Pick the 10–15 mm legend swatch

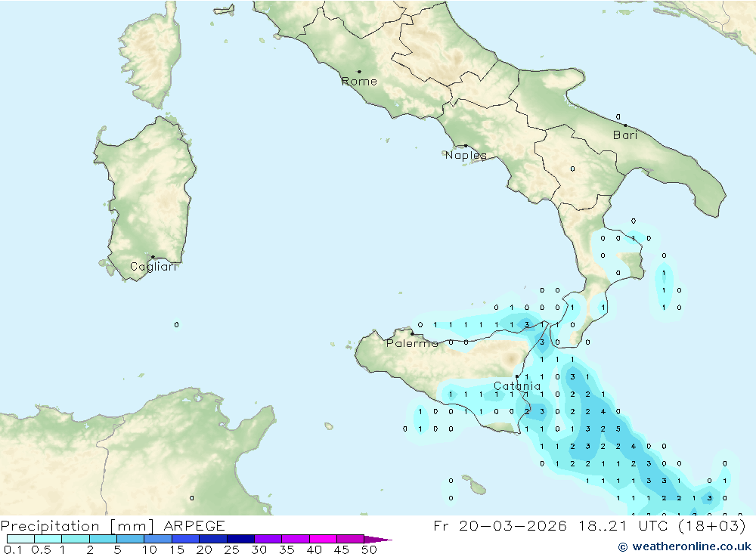click(x=158, y=539)
